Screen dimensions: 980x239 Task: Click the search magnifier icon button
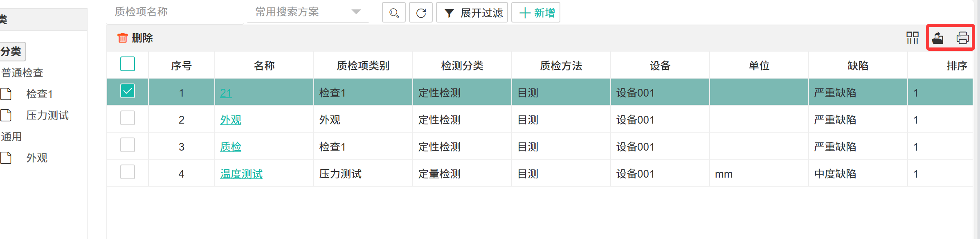click(x=393, y=13)
